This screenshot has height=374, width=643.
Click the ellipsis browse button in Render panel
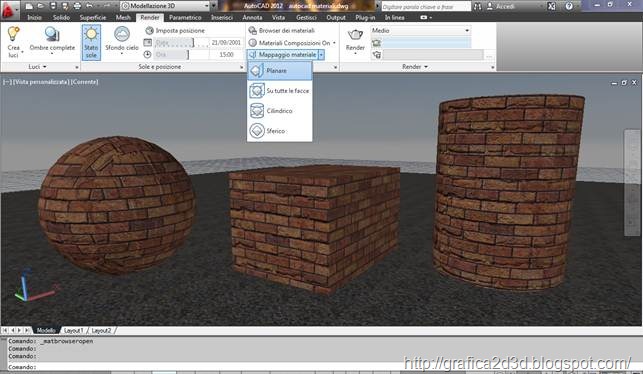(489, 55)
